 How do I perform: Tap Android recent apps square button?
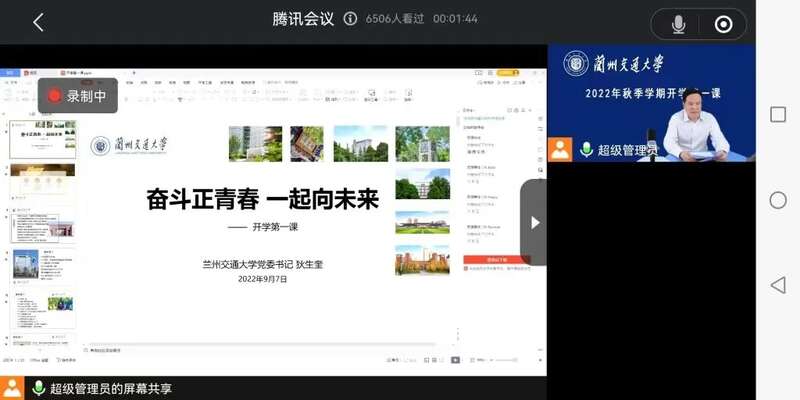pyautogui.click(x=778, y=114)
